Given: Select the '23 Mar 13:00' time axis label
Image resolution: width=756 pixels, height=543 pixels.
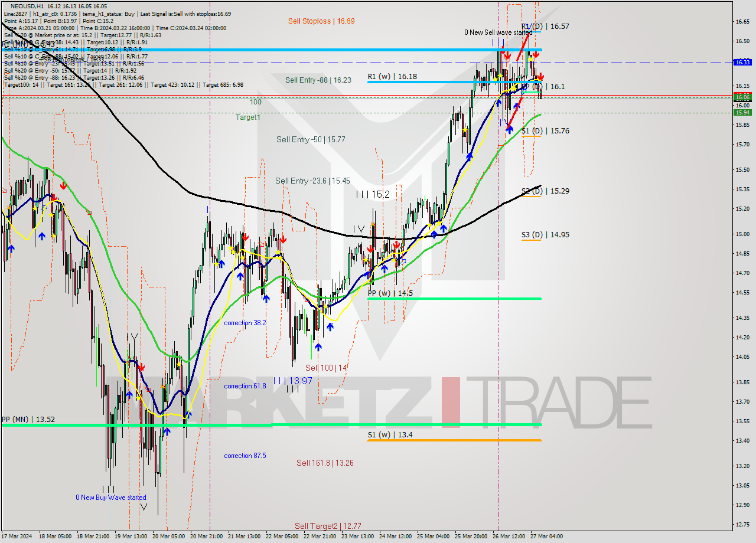Looking at the screenshot, I should (x=357, y=537).
